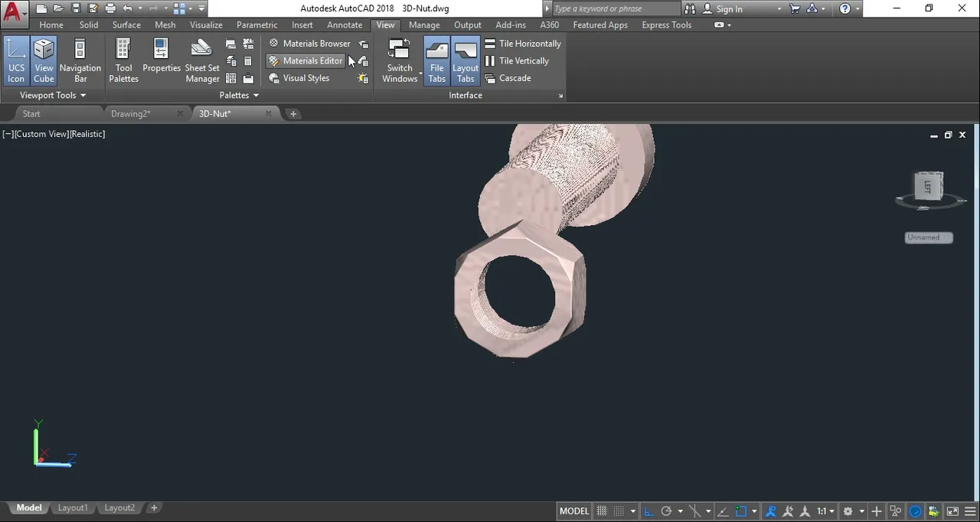Click the ViewCube in the drawing area
Screen dimensions: 980x522
tap(929, 187)
